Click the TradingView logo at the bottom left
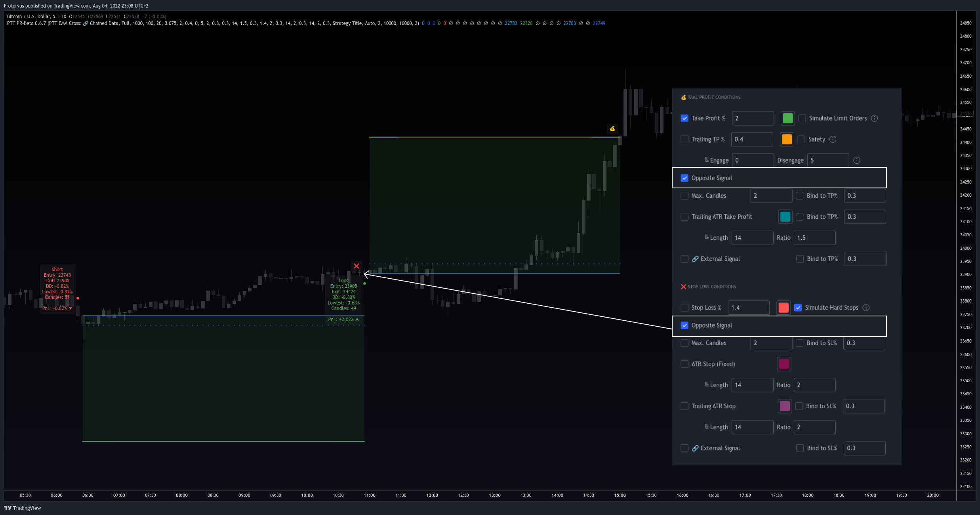 [23, 508]
